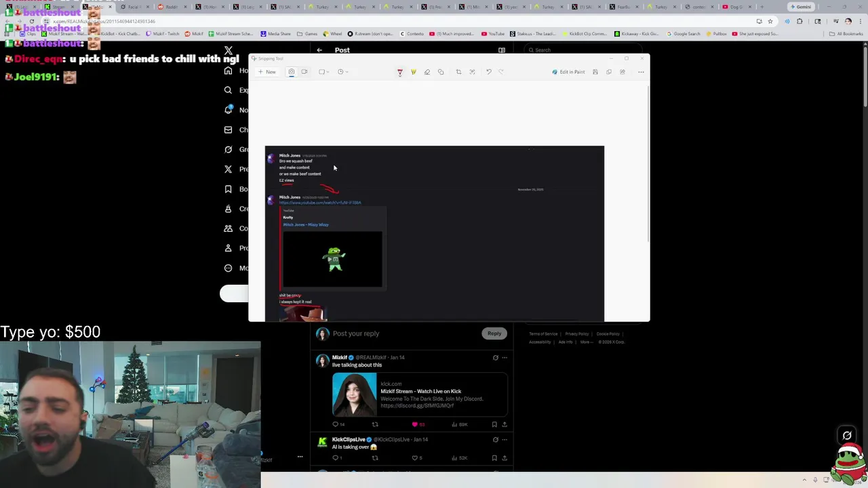868x488 pixels.
Task: Undo the last snip edit
Action: click(488, 72)
